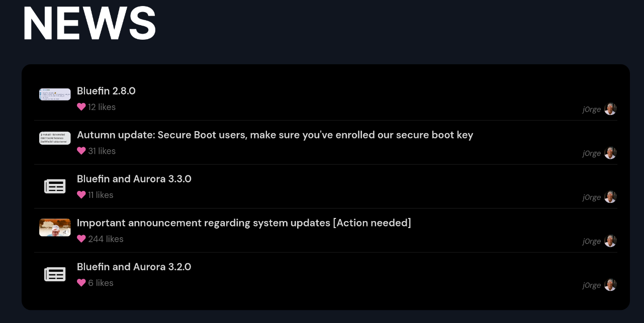Click the 244 likes count
Image resolution: width=644 pixels, height=323 pixels.
pos(106,239)
